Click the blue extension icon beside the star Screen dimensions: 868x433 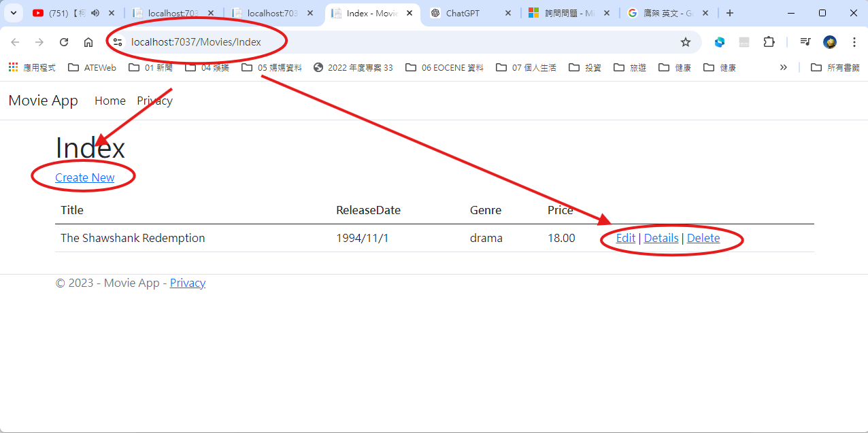[x=720, y=42]
